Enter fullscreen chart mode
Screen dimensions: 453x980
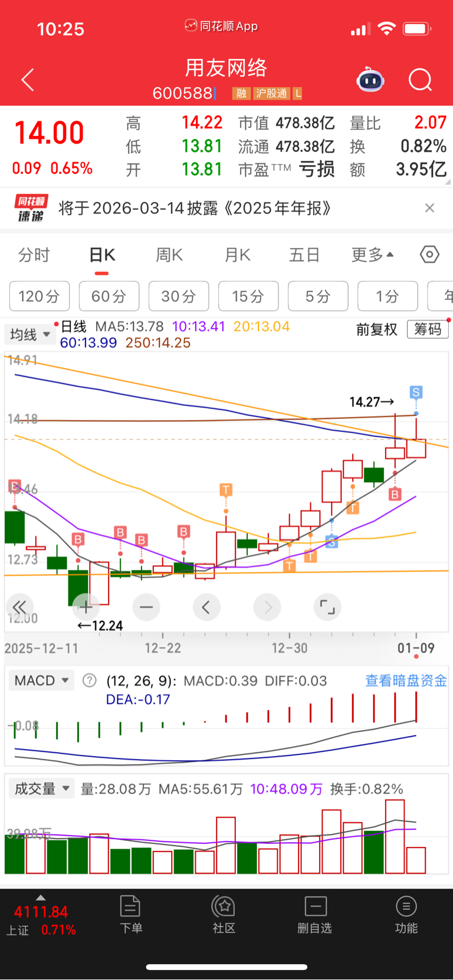(327, 607)
